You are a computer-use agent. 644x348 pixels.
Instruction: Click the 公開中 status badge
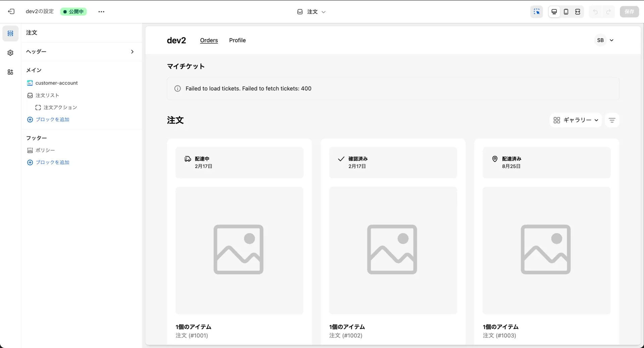[73, 11]
